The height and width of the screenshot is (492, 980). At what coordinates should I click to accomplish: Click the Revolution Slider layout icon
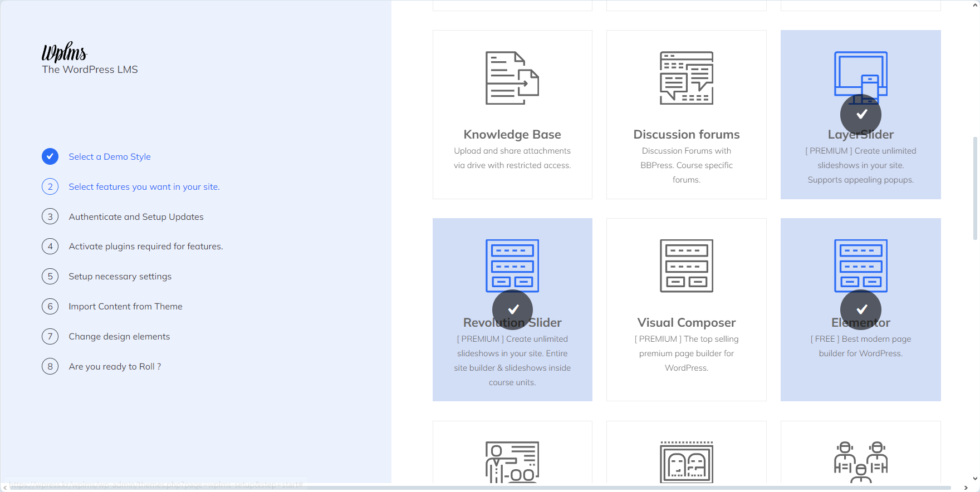(512, 265)
